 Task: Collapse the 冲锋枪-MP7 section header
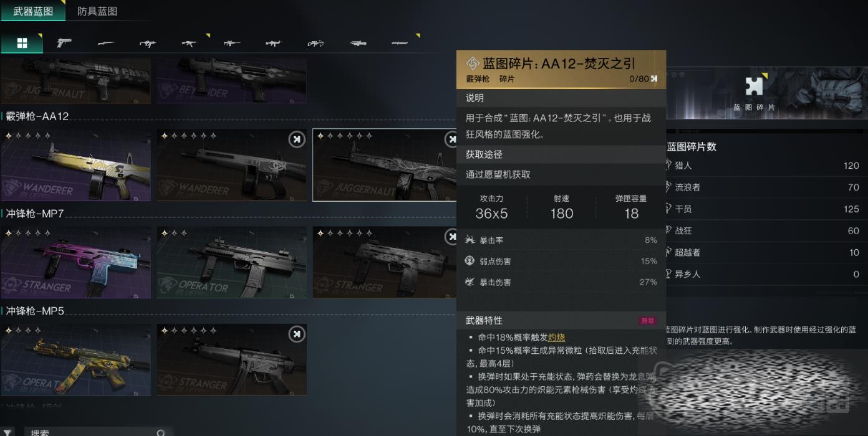pyautogui.click(x=35, y=214)
